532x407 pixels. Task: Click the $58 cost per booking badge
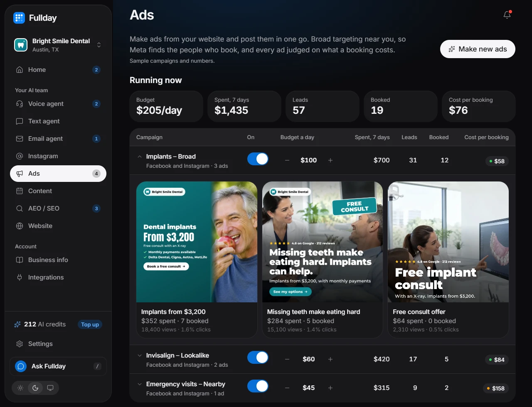(x=497, y=161)
